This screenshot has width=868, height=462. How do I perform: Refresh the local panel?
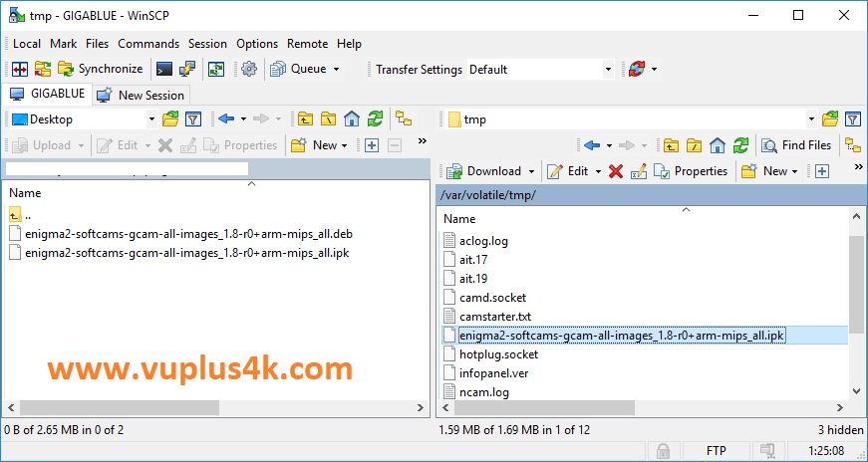pos(375,118)
